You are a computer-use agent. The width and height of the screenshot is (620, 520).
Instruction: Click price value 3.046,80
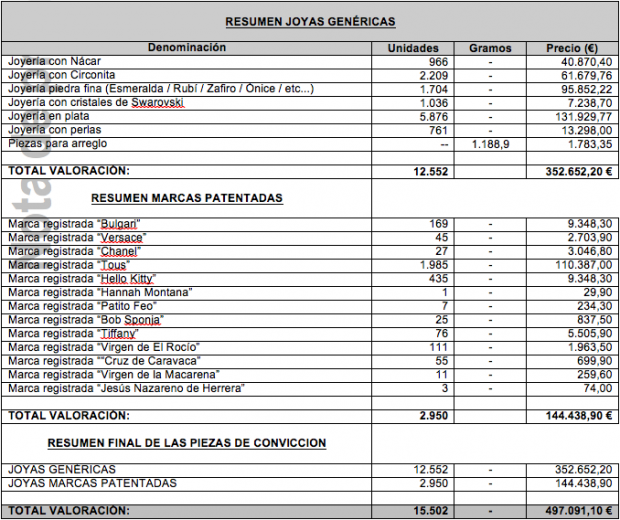pos(590,251)
